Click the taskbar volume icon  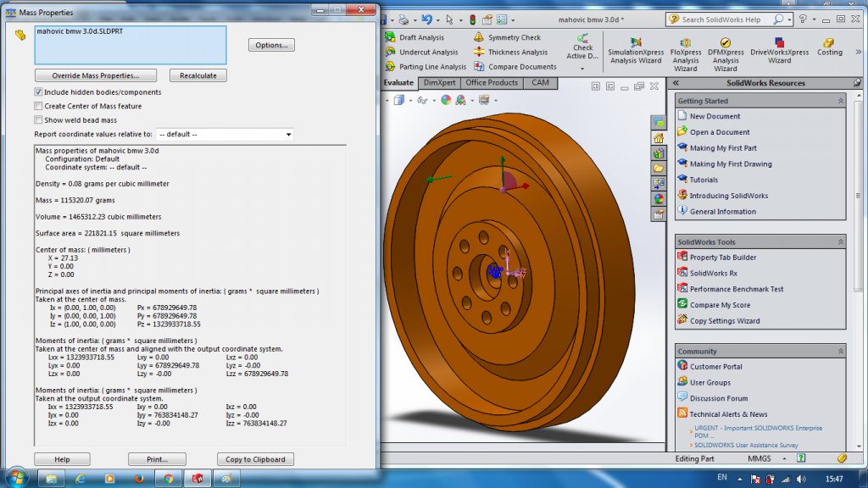[801, 479]
